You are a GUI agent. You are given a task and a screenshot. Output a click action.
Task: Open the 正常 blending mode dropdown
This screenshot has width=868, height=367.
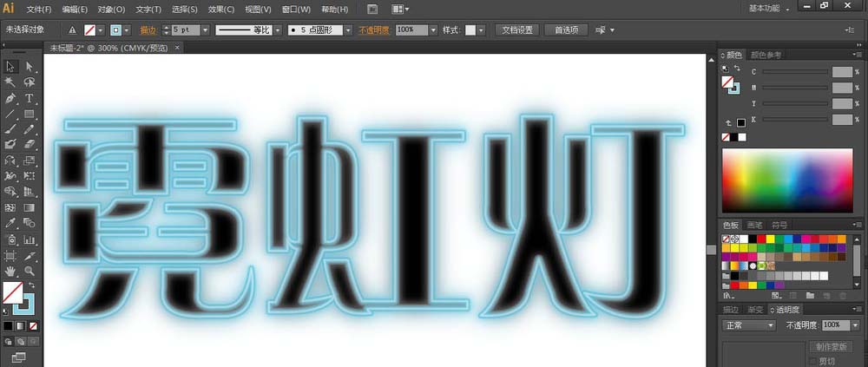coord(750,325)
